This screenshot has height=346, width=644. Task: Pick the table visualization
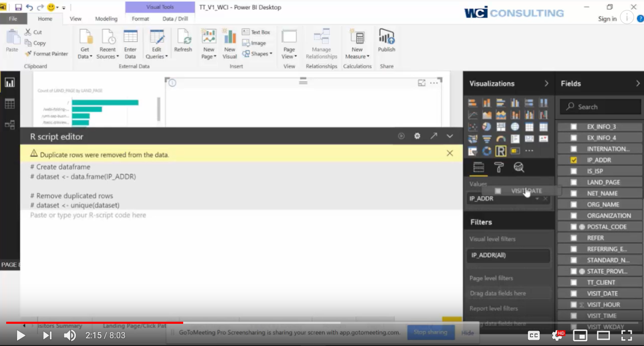point(529,127)
